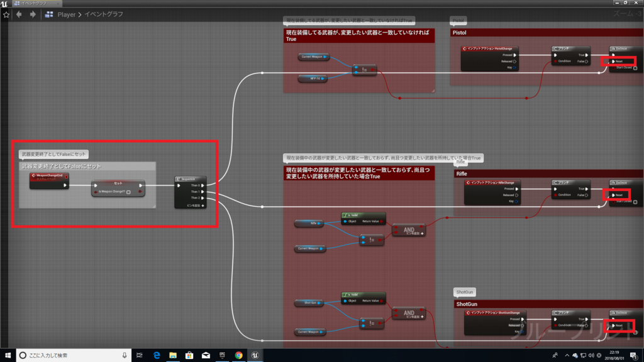644x362 pixels.
Task: Click the upper Is Valid node header
Action: (x=363, y=215)
